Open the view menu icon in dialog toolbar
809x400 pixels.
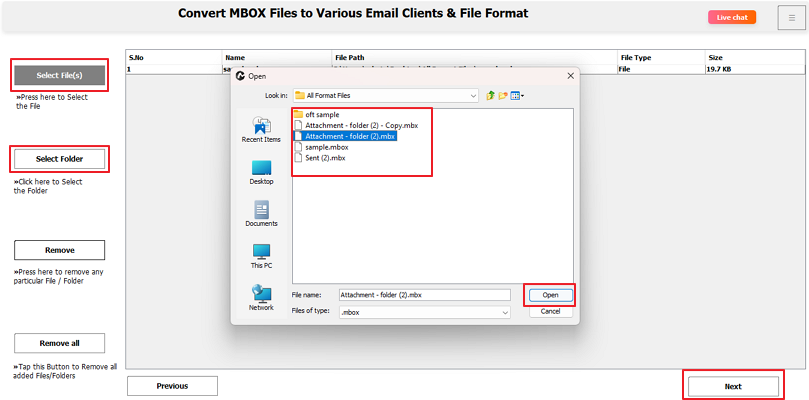tap(517, 95)
